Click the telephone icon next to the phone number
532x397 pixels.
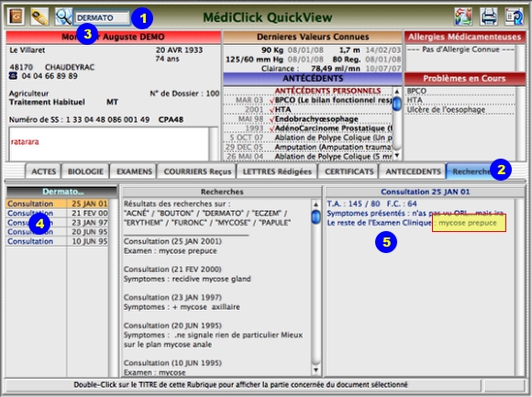click(x=13, y=76)
